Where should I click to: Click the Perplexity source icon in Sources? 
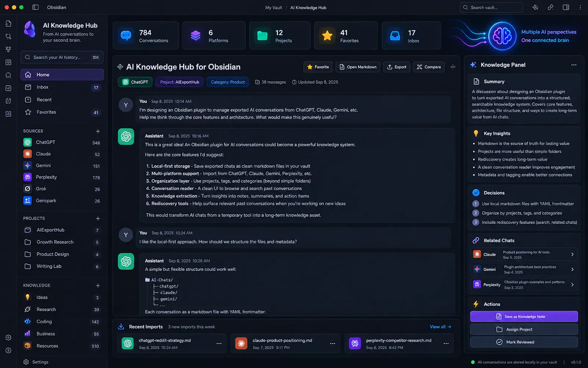pos(28,177)
